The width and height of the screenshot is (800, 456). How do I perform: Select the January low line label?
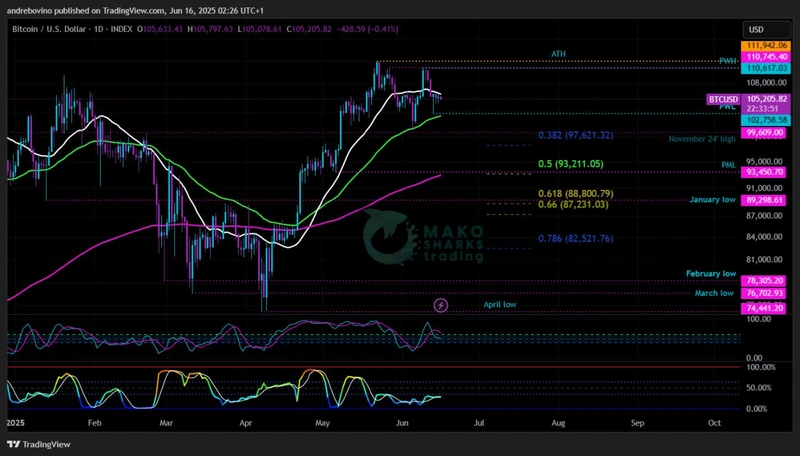point(713,200)
